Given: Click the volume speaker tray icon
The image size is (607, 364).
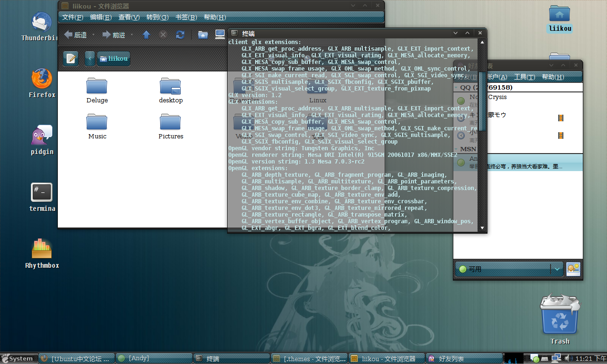Looking at the screenshot, I should point(567,358).
